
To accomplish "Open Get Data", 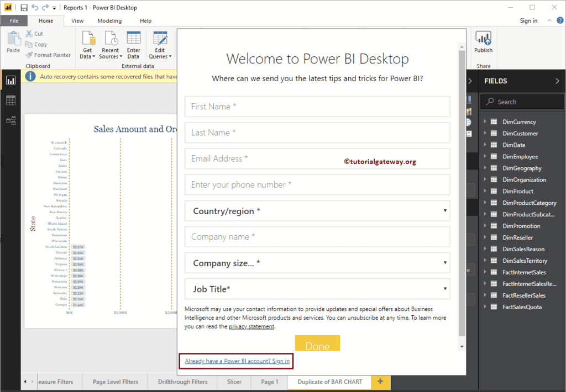I will point(87,44).
